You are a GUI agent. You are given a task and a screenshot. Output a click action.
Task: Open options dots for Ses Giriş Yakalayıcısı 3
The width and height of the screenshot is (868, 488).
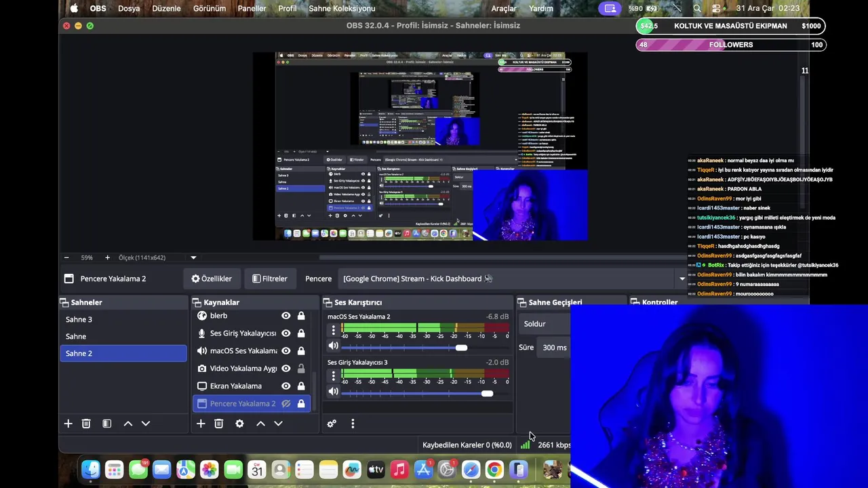coord(333,375)
